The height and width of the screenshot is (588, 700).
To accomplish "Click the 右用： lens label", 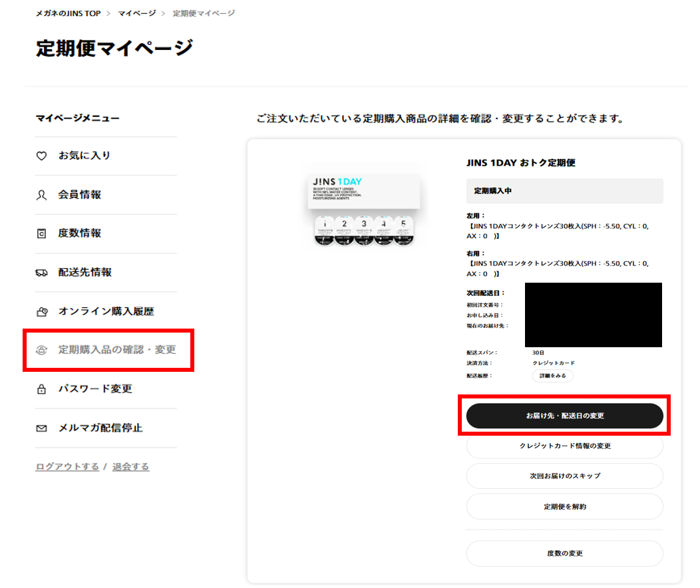I will 476,254.
